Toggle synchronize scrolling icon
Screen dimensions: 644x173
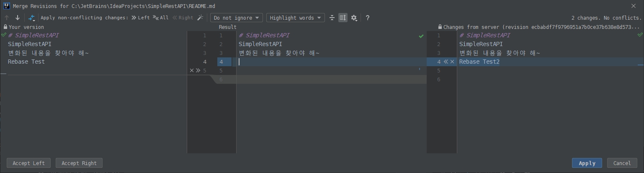click(343, 18)
